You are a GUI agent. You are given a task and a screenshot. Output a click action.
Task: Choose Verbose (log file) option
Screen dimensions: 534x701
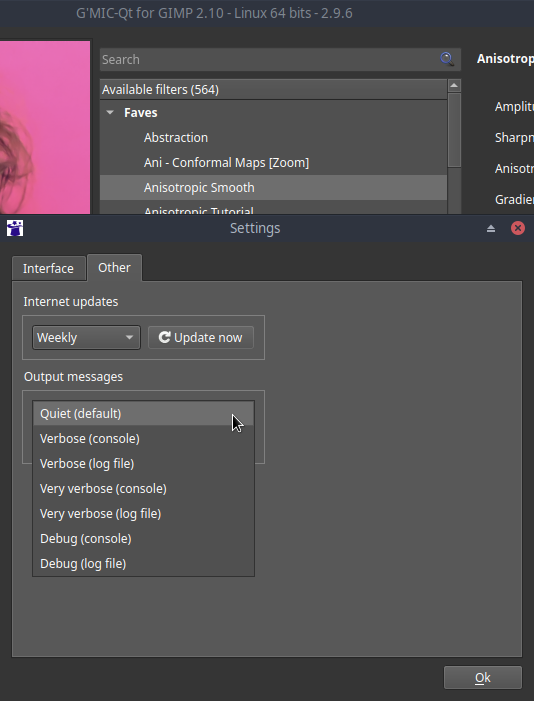143,464
